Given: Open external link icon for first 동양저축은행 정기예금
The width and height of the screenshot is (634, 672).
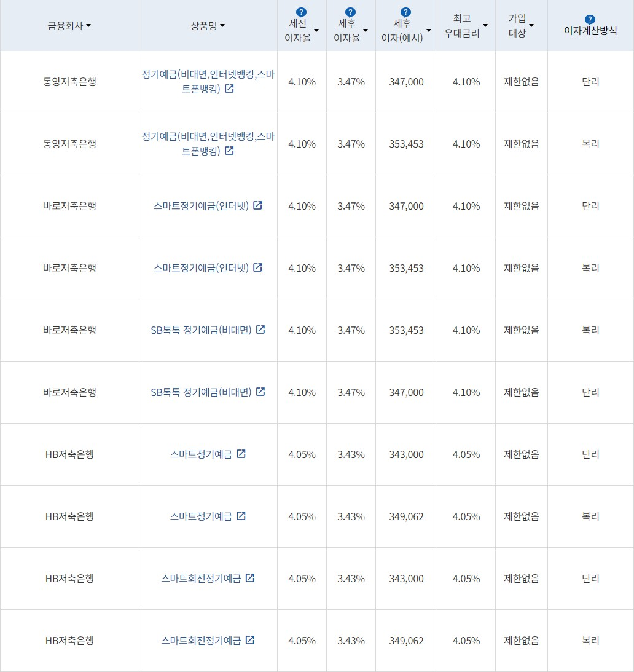Looking at the screenshot, I should tap(229, 88).
